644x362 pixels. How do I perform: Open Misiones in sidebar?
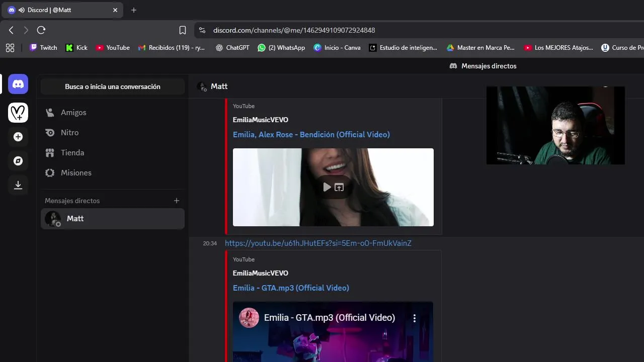point(113,173)
